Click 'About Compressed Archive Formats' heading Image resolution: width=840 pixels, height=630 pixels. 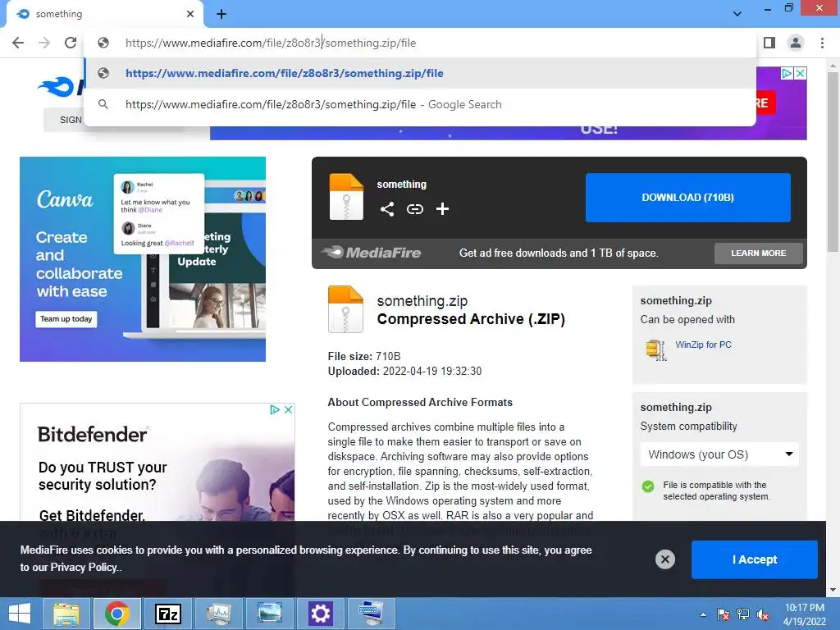[420, 402]
